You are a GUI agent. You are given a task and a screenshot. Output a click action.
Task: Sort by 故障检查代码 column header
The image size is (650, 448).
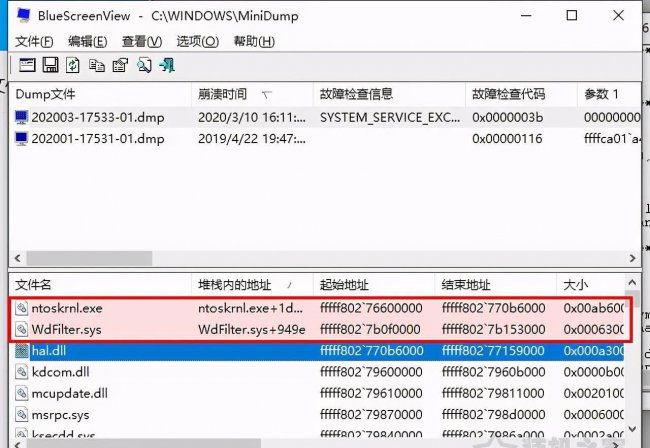521,94
